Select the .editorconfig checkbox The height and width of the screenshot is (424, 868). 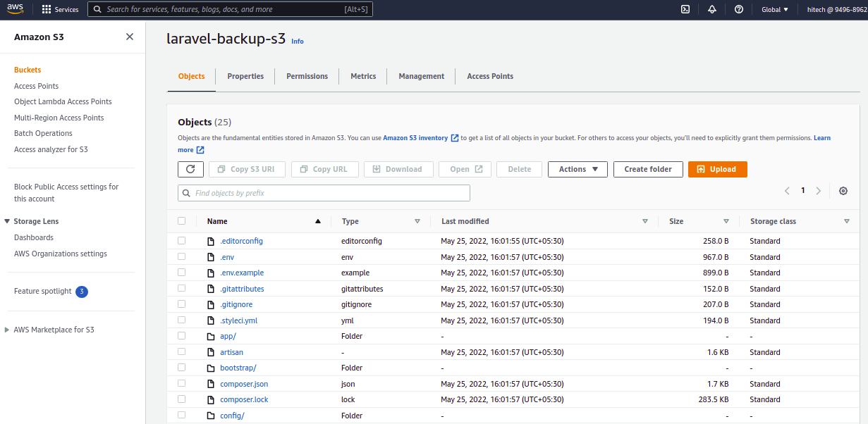point(182,240)
